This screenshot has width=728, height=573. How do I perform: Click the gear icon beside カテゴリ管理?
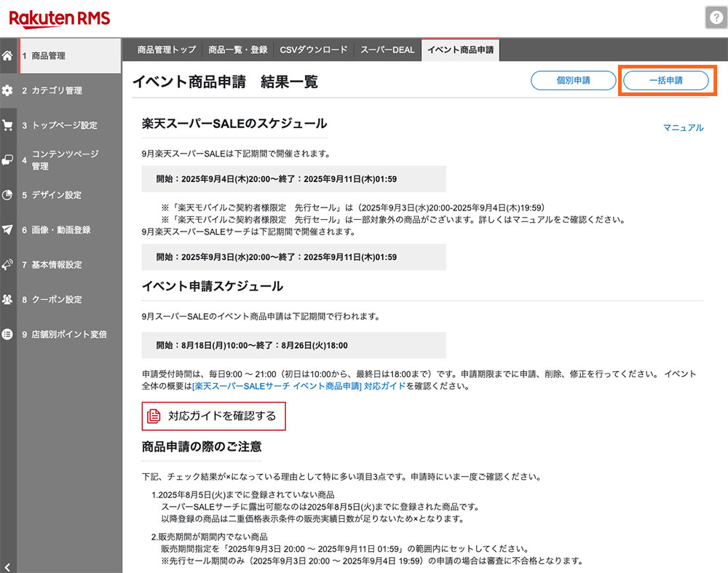(7, 90)
